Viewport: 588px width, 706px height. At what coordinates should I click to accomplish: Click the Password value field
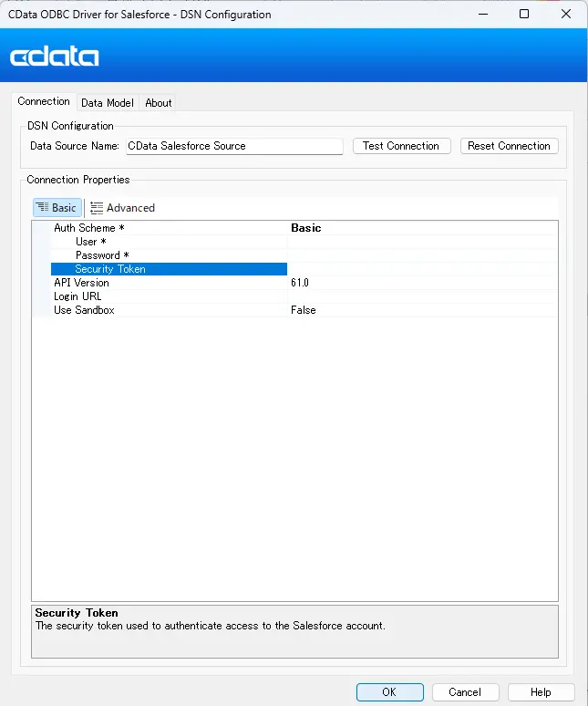click(422, 255)
